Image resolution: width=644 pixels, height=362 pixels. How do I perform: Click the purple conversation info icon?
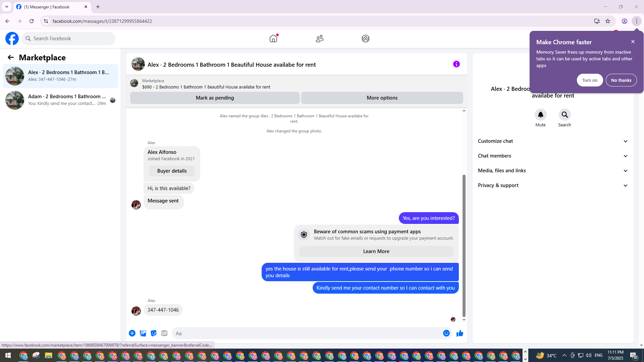coord(456,64)
